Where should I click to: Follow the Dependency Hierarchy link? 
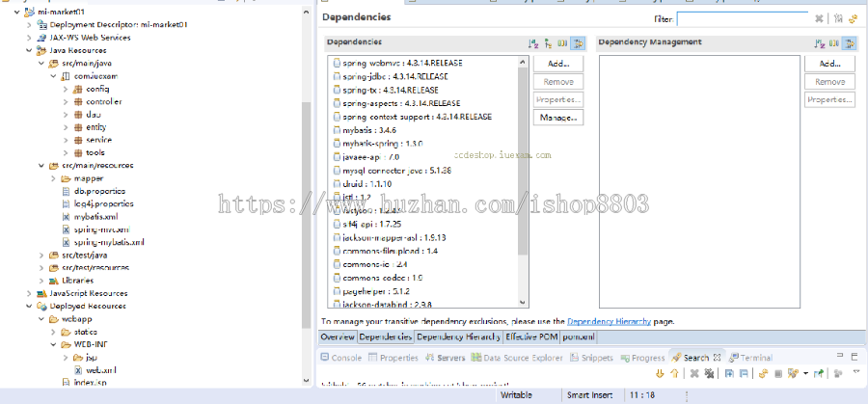(x=609, y=321)
